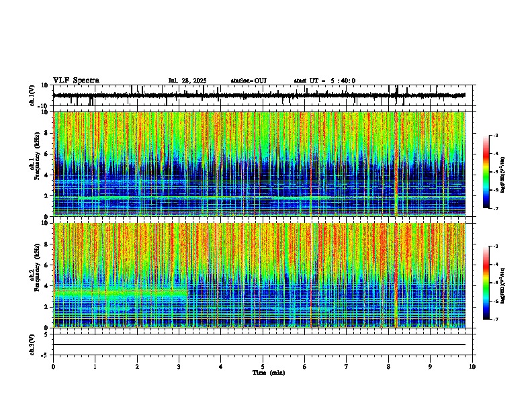Viewport: 532px width, 411px height.
Task: Click the "-10" tick on ch.1(V) axis
Action: (43, 106)
